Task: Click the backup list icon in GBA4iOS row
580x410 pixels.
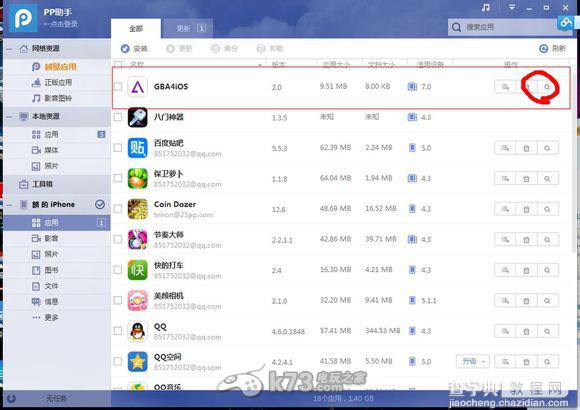Action: (x=505, y=87)
